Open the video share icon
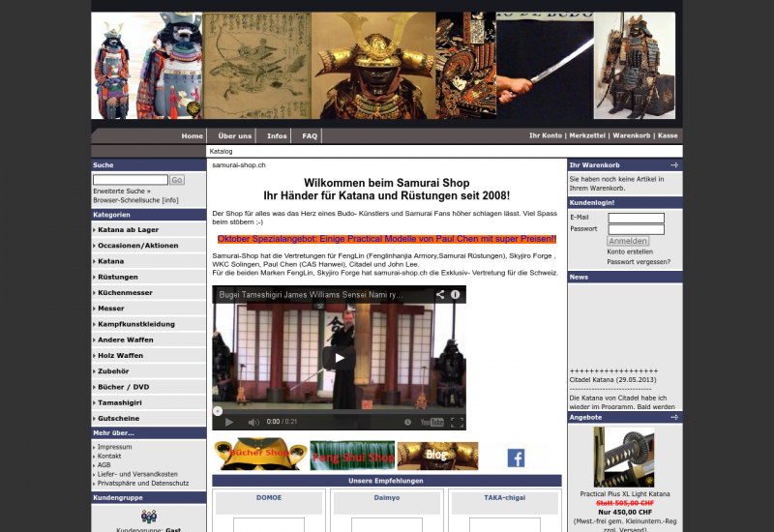This screenshot has height=532, width=774. tap(440, 294)
